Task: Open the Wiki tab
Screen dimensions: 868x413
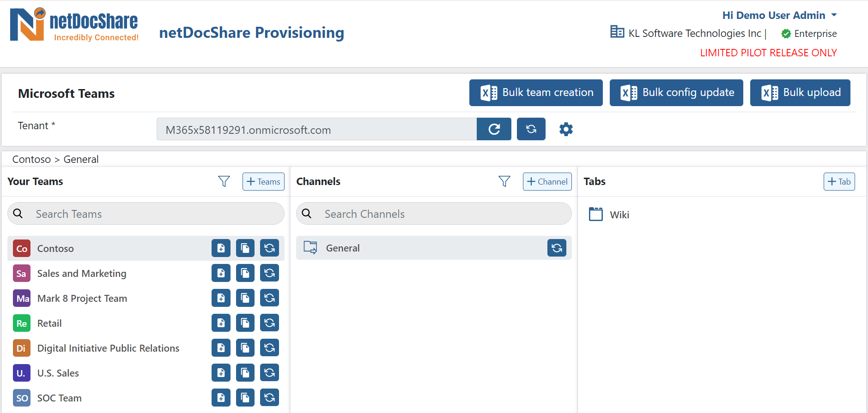Action: (x=609, y=215)
